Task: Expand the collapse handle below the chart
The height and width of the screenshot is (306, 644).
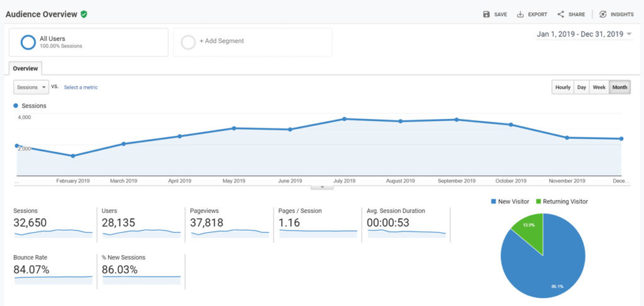Action: tap(322, 187)
